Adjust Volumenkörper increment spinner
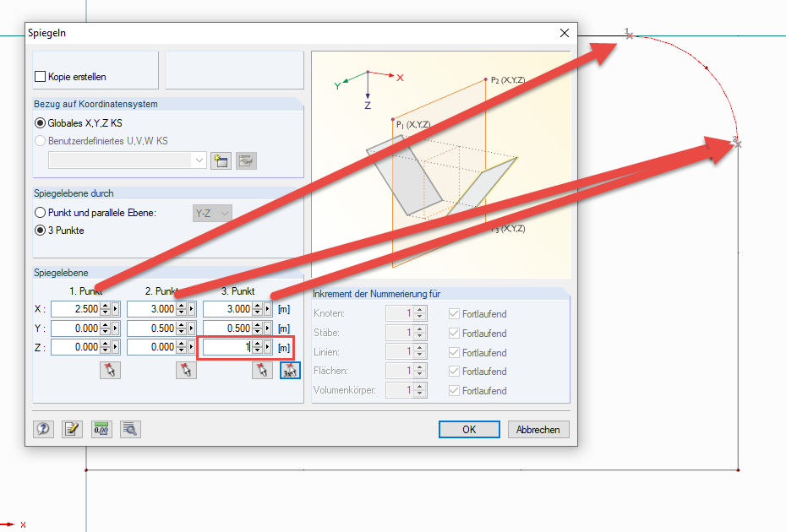 420,390
